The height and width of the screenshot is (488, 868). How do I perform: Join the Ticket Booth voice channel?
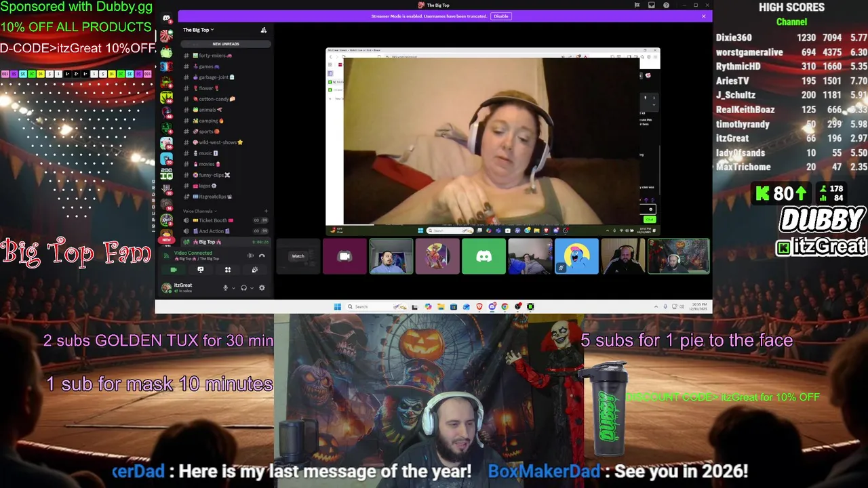pyautogui.click(x=226, y=220)
